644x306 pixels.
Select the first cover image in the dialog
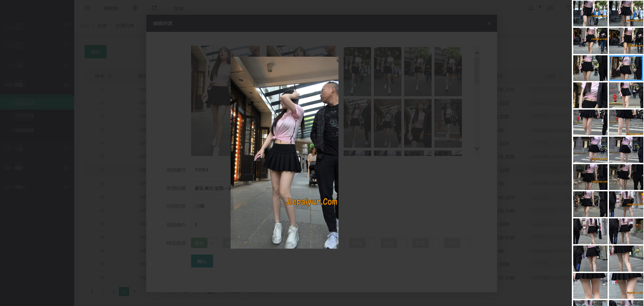[210, 101]
